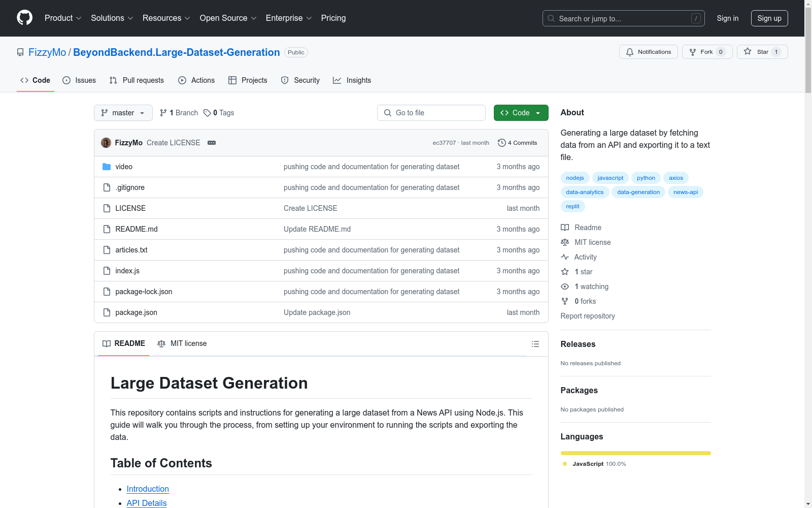
Task: Click the Search or jump to field
Action: click(624, 18)
